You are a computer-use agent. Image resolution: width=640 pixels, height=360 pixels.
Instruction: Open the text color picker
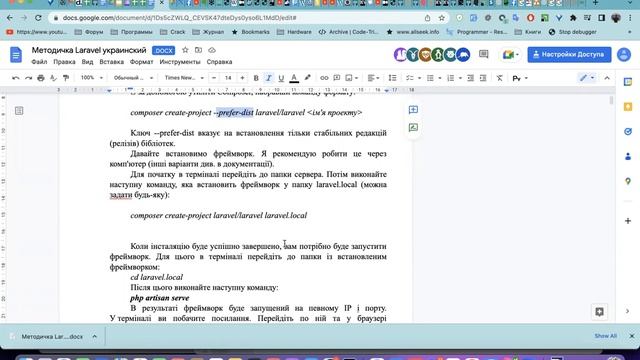[x=294, y=78]
